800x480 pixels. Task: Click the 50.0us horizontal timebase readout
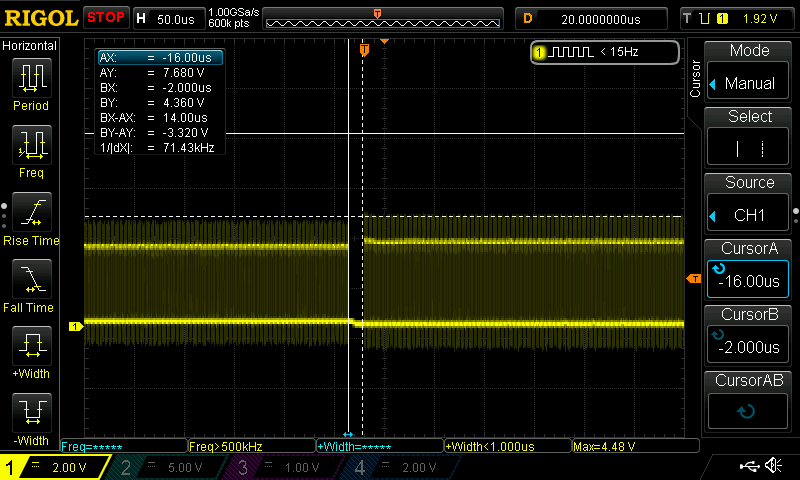[x=176, y=19]
